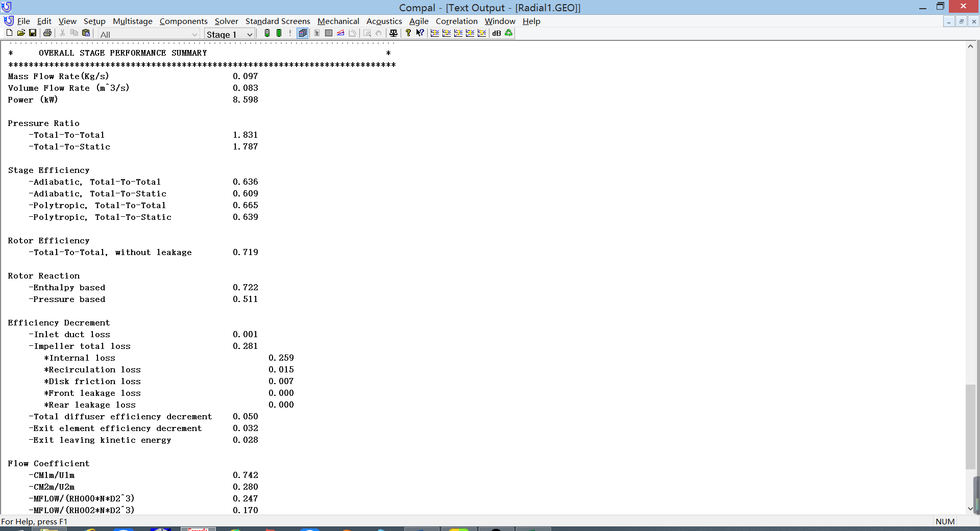The width and height of the screenshot is (980, 531).
Task: Click the plot icon numbered 3
Action: pos(458,33)
